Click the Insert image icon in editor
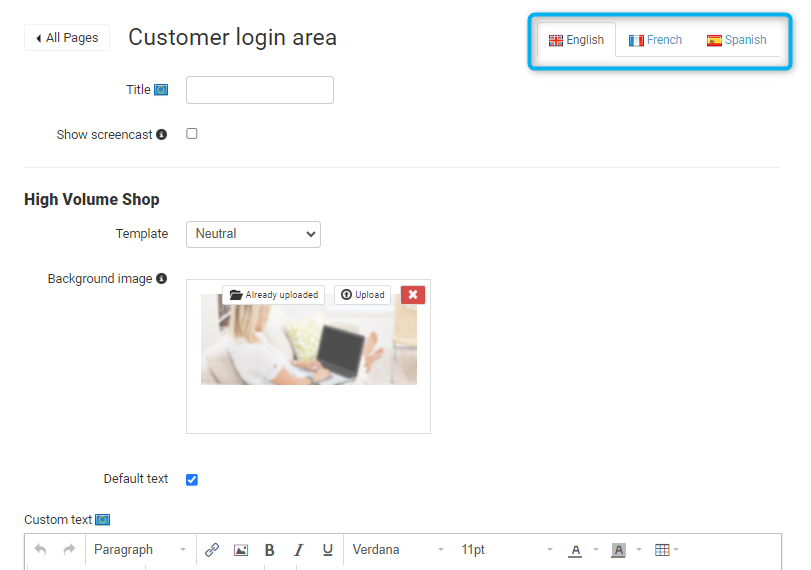Image resolution: width=811 pixels, height=570 pixels. coord(241,550)
